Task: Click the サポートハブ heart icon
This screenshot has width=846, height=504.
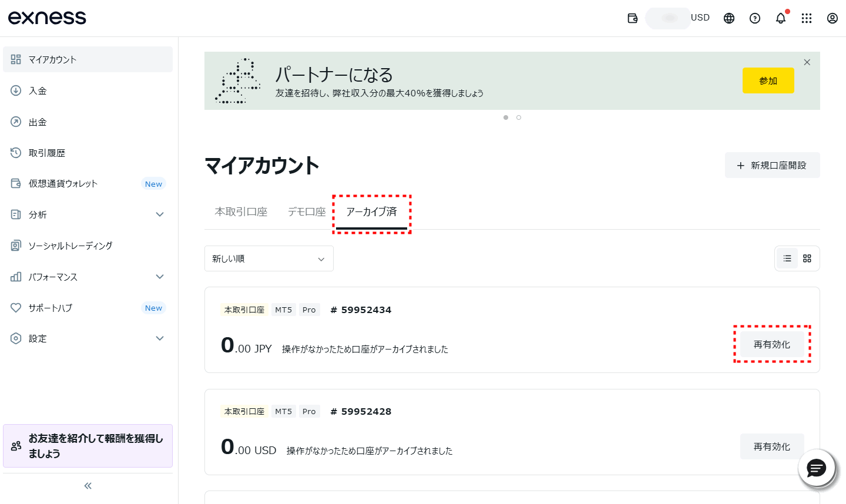Action: (16, 308)
